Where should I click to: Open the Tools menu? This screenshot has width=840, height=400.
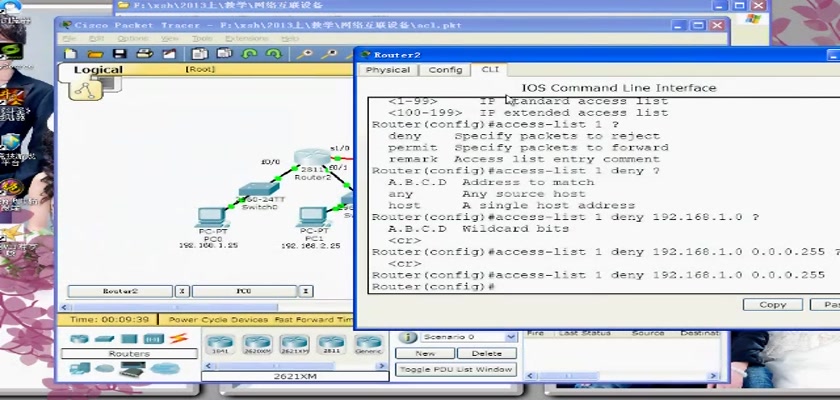click(202, 39)
